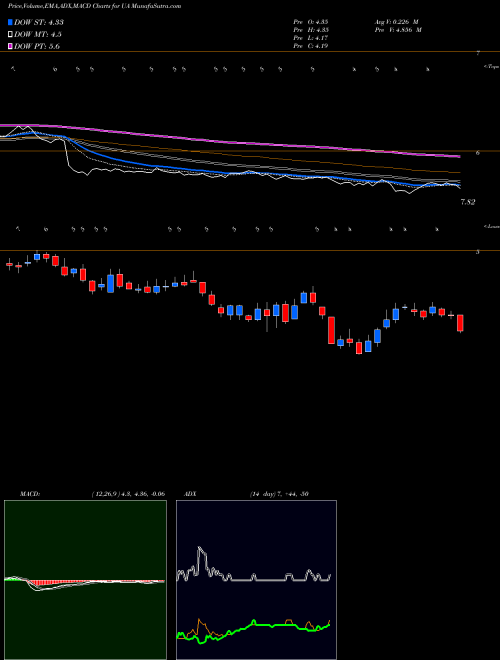500x660 pixels.
Task: Click the 'Avg V: 0.226 M' value
Action: 396,22
